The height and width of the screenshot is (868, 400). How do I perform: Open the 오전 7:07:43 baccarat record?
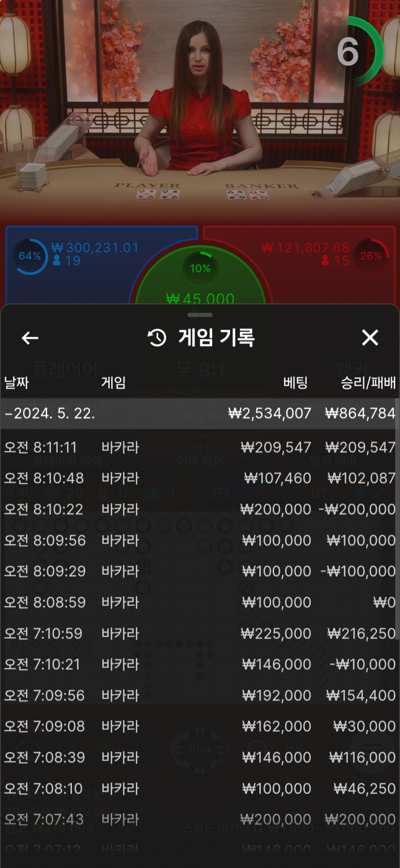click(x=200, y=819)
